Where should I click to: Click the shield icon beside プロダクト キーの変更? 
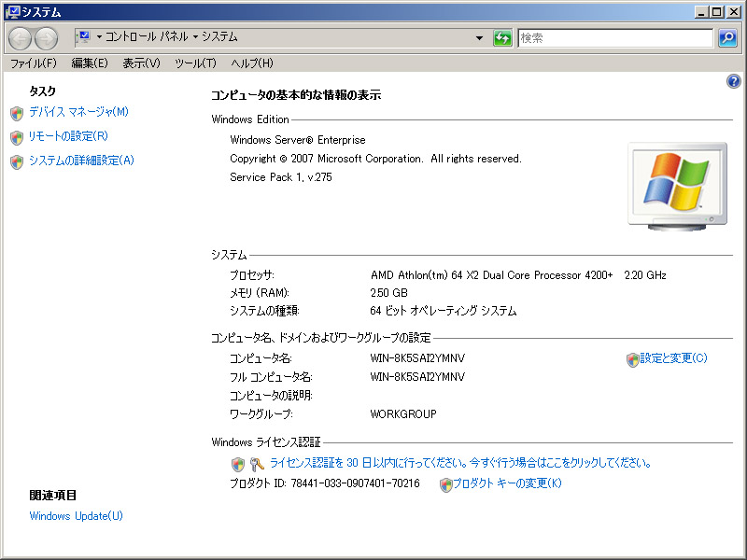tap(446, 484)
